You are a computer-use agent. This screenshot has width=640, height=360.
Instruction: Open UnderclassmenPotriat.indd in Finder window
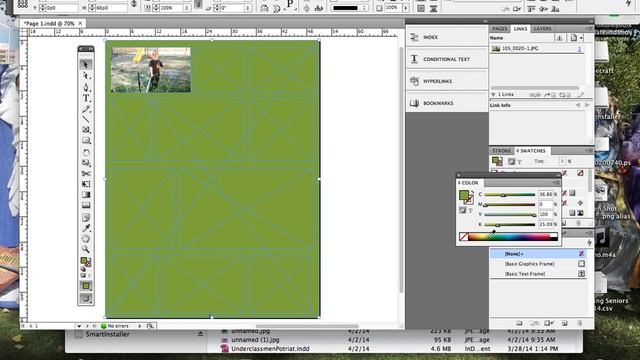[270, 349]
